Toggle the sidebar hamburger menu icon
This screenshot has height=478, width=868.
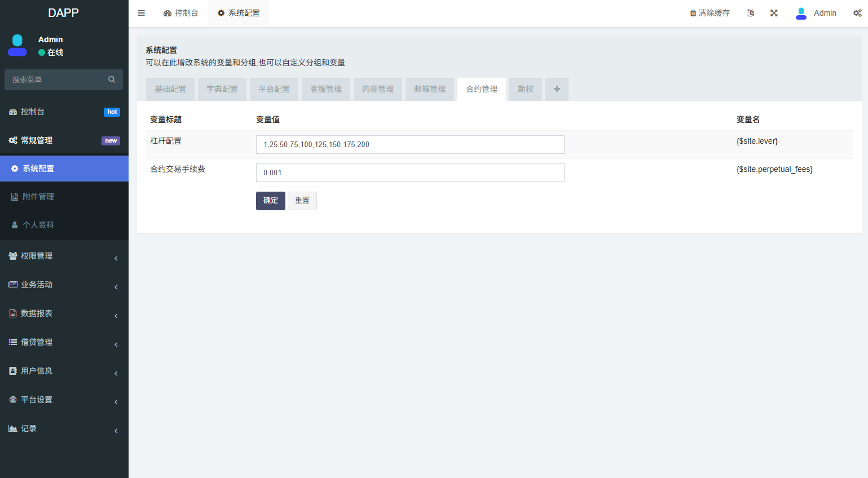[142, 13]
